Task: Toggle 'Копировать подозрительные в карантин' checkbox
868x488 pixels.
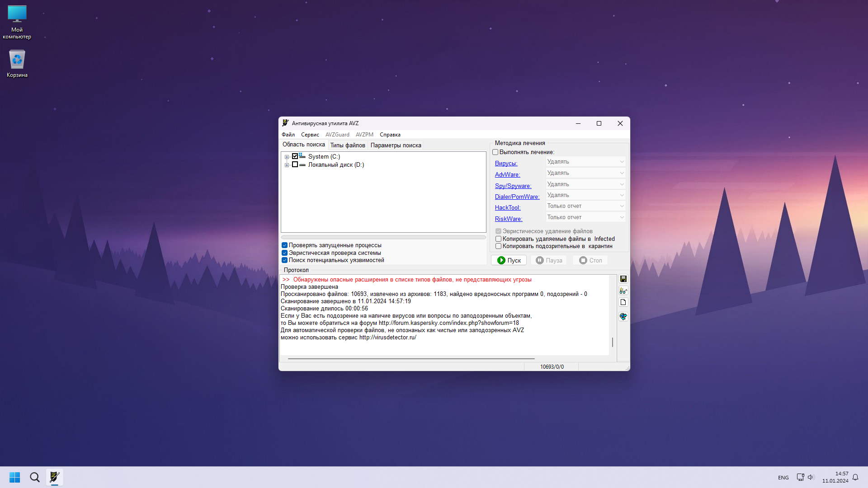Action: point(499,246)
